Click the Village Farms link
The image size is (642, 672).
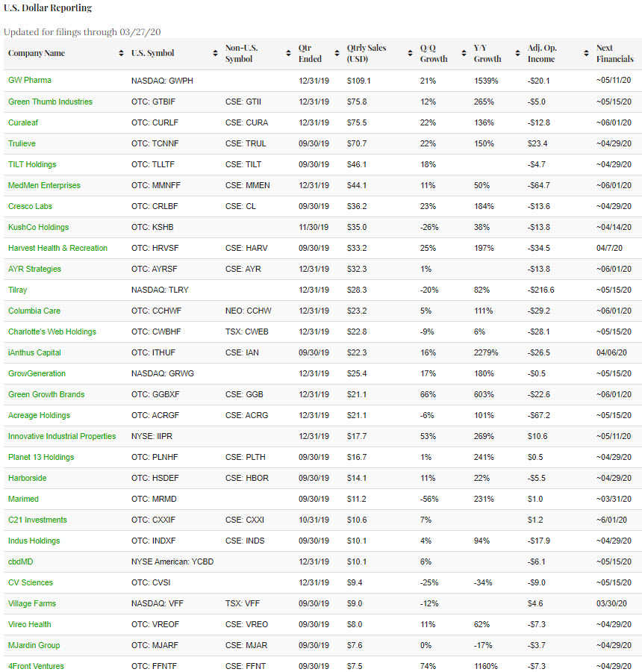(x=32, y=603)
